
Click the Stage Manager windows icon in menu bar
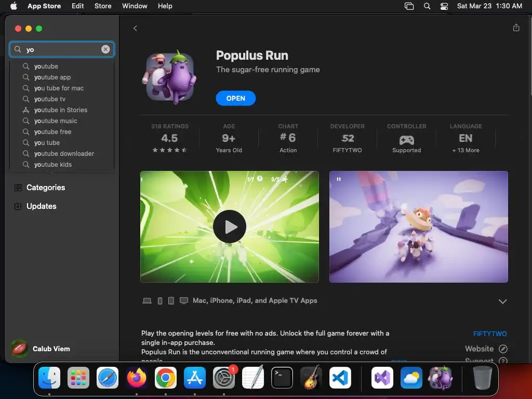[409, 6]
